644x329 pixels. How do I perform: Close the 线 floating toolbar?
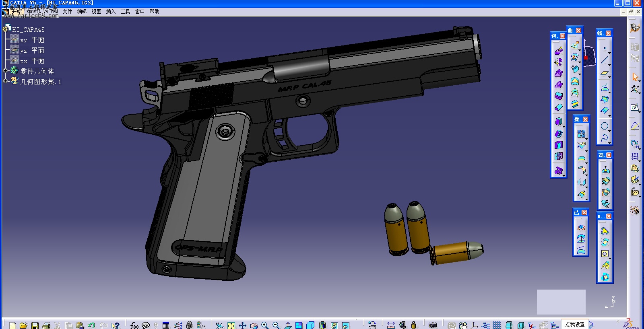pyautogui.click(x=608, y=33)
